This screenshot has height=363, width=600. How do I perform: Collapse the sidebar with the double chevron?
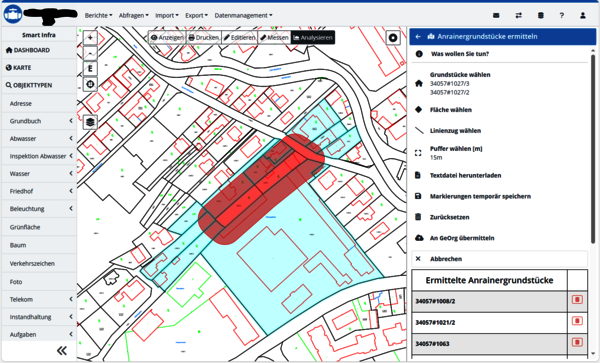[62, 350]
